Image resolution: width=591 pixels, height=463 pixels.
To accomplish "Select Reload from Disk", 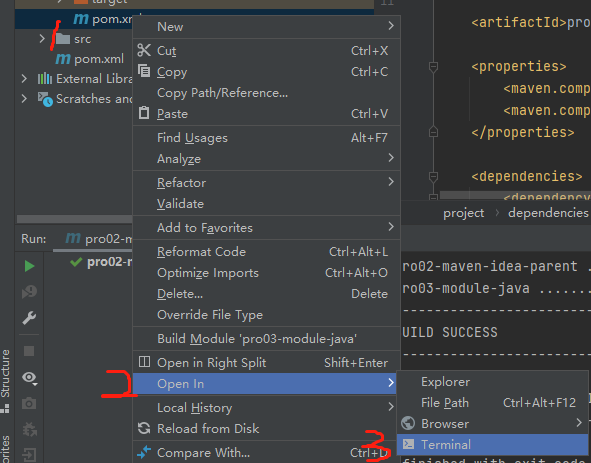I will point(266,429).
